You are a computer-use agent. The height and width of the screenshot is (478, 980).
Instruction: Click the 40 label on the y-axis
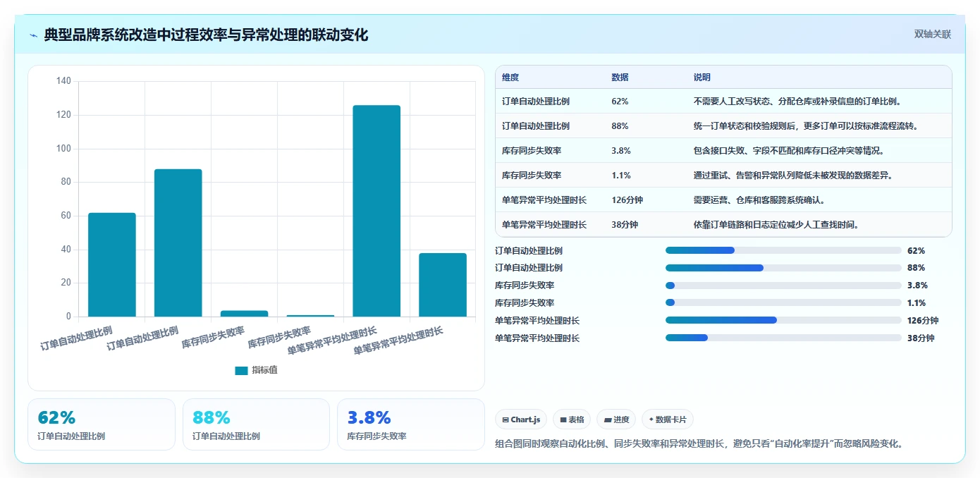click(x=66, y=250)
